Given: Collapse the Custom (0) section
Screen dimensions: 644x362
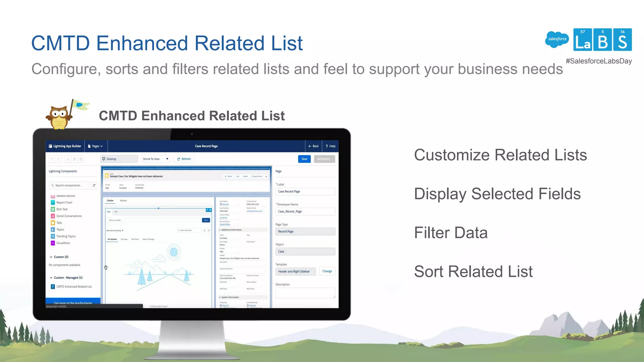Looking at the screenshot, I should click(x=51, y=257).
